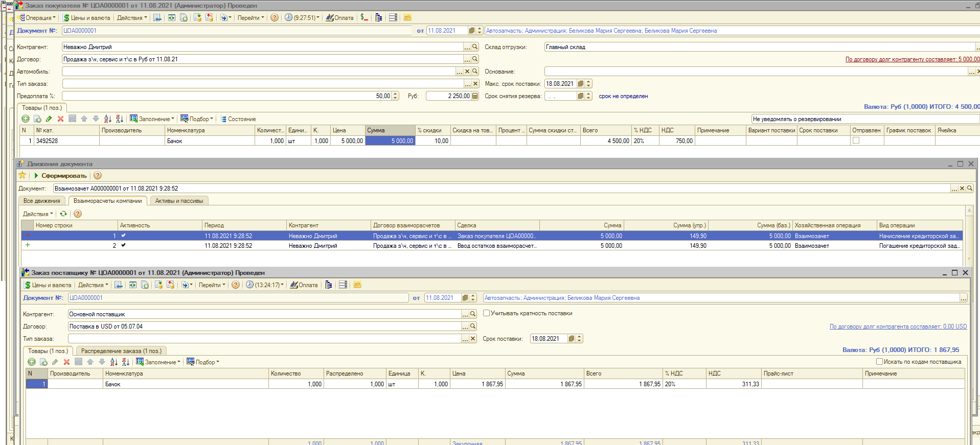
Task: Click the Автомобиль input field
Action: pyautogui.click(x=259, y=72)
